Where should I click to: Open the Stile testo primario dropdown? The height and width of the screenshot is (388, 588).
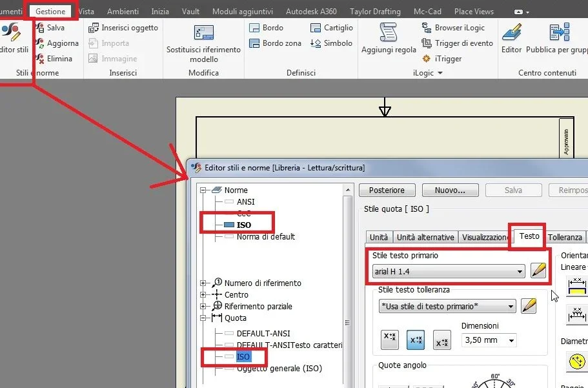[x=449, y=271]
